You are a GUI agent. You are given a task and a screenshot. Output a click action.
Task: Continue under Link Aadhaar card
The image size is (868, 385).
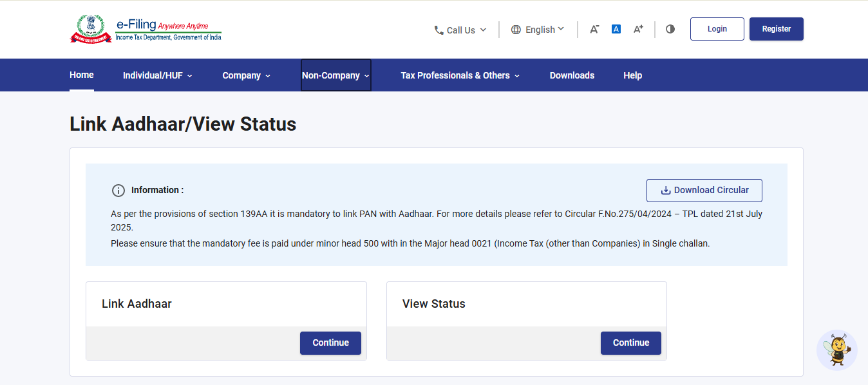coord(330,343)
